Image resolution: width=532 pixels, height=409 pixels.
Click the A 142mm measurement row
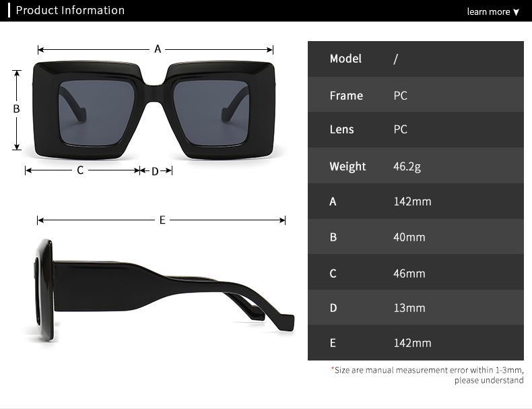(x=415, y=201)
